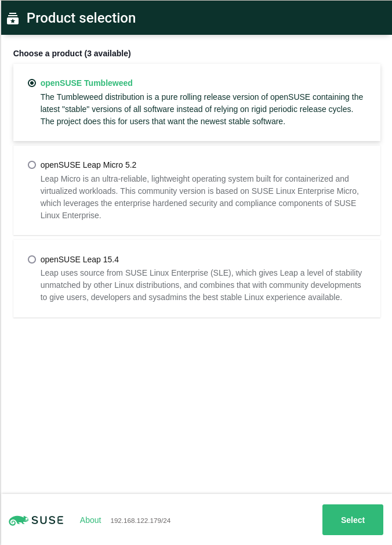Viewport: 392px width, 545px height.
Task: Choose openSUSE Leap Micro 5.2
Action: pyautogui.click(x=32, y=165)
